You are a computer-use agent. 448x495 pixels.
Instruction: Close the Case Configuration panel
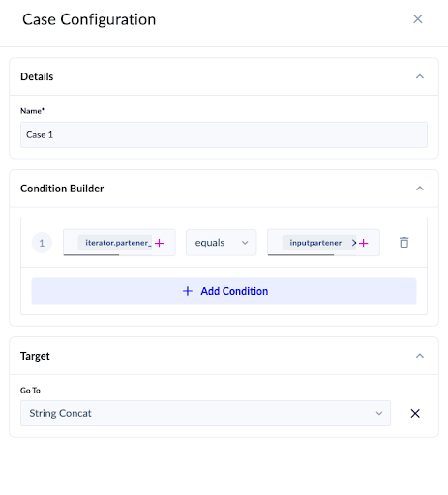[418, 19]
